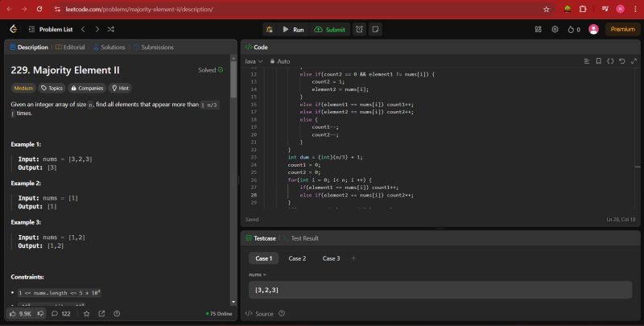The width and height of the screenshot is (644, 326).
Task: Expand the Hint tag
Action: [120, 88]
